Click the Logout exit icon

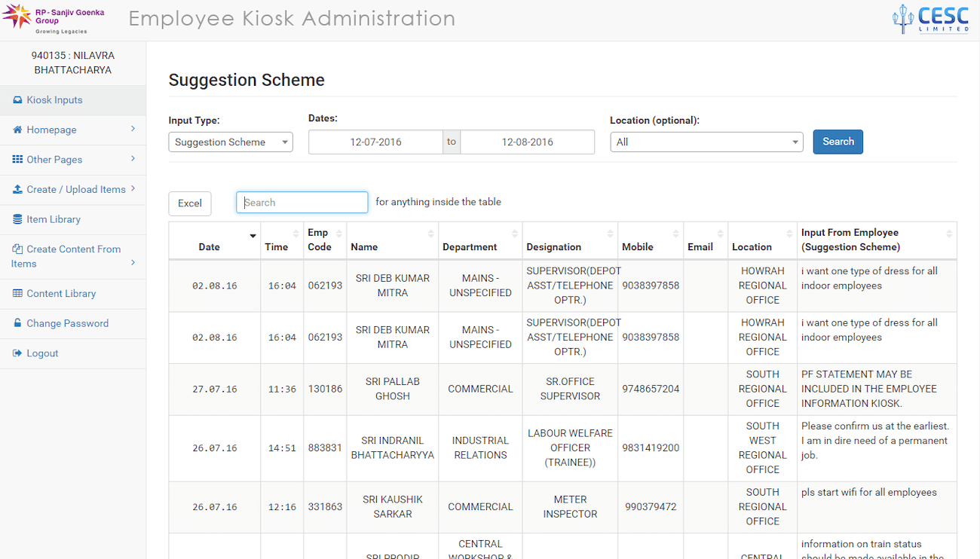coord(17,353)
